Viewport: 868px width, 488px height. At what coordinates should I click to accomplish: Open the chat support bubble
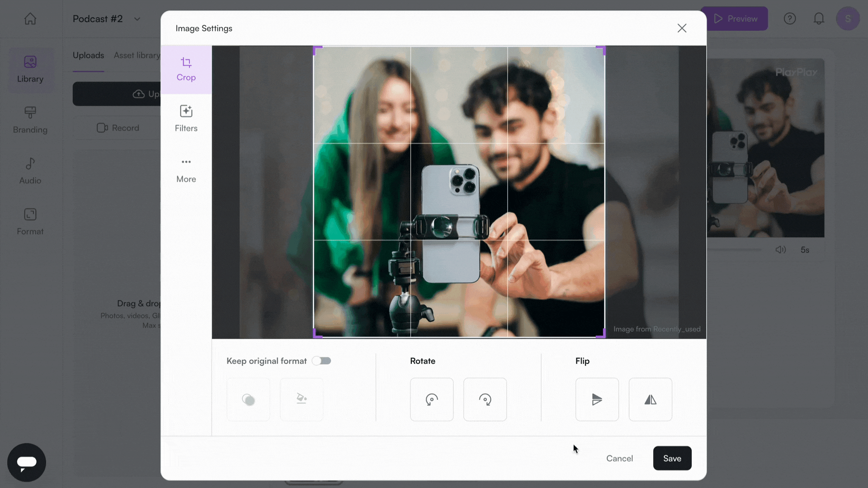coord(27,462)
